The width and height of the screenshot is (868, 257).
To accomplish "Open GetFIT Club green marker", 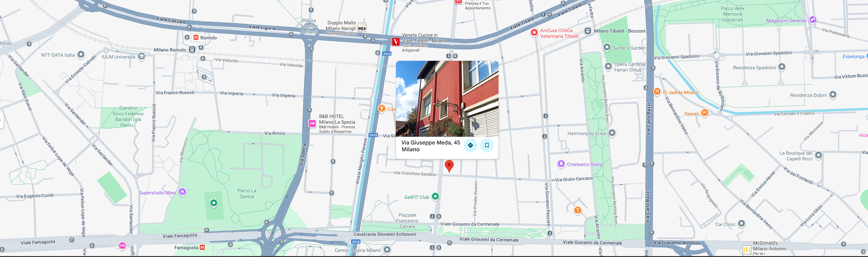I will 435,196.
